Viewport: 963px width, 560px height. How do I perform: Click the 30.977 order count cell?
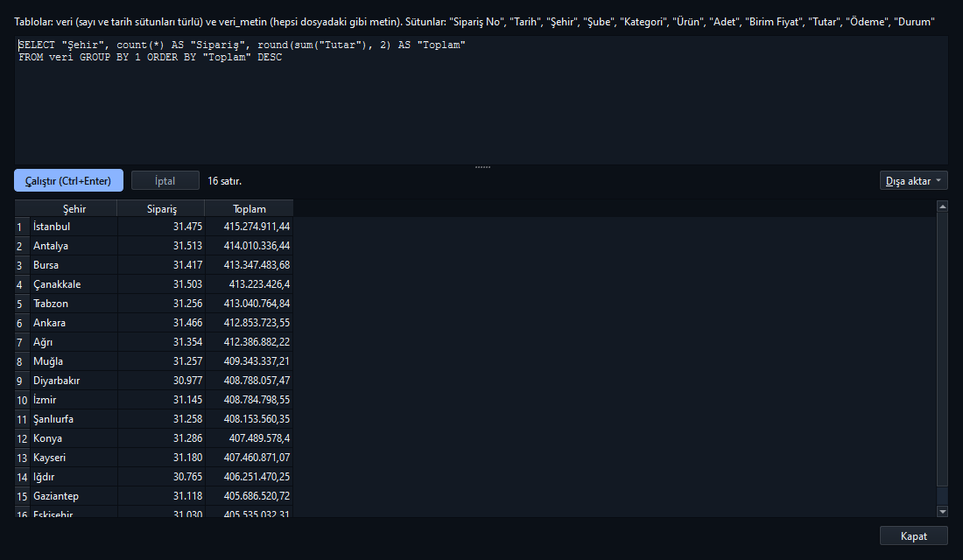pyautogui.click(x=161, y=380)
